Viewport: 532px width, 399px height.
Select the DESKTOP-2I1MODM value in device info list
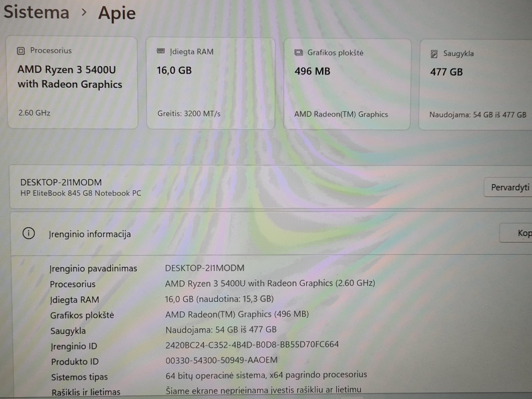pos(205,268)
